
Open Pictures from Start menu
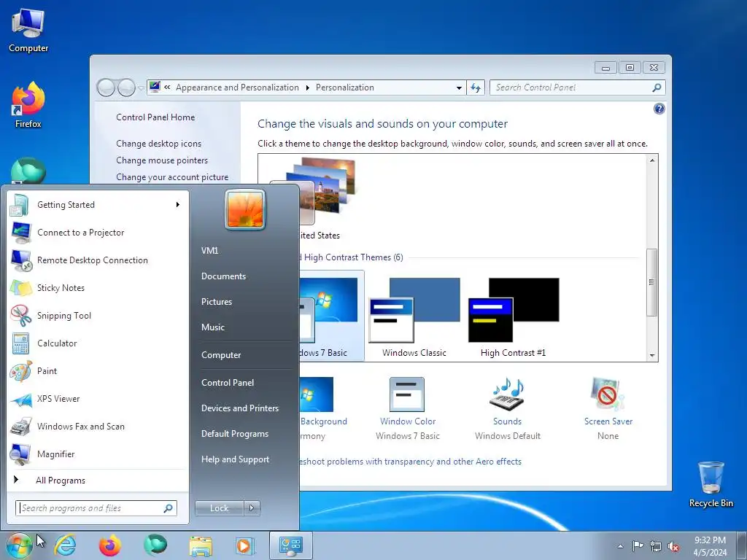tap(217, 301)
